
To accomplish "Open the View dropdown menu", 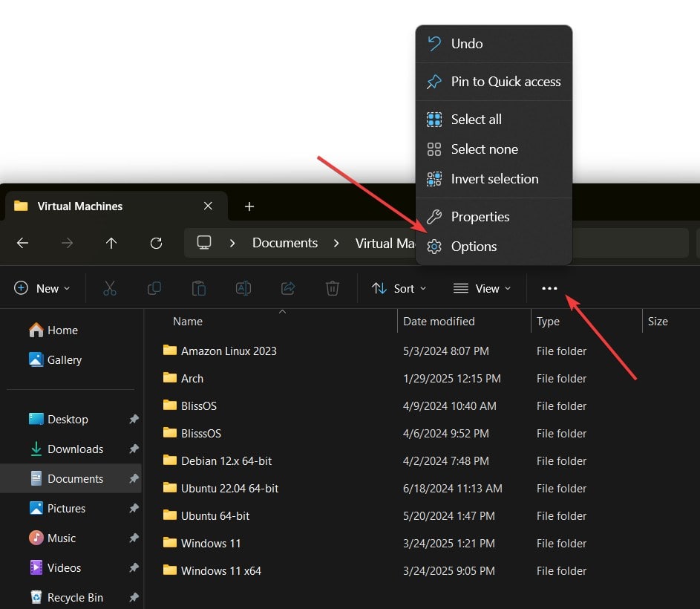I will (483, 288).
